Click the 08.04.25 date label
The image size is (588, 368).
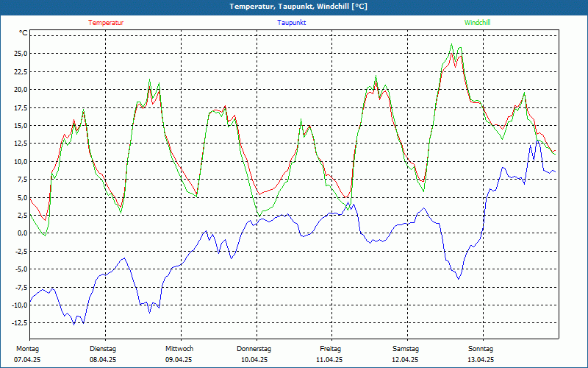[103, 360]
